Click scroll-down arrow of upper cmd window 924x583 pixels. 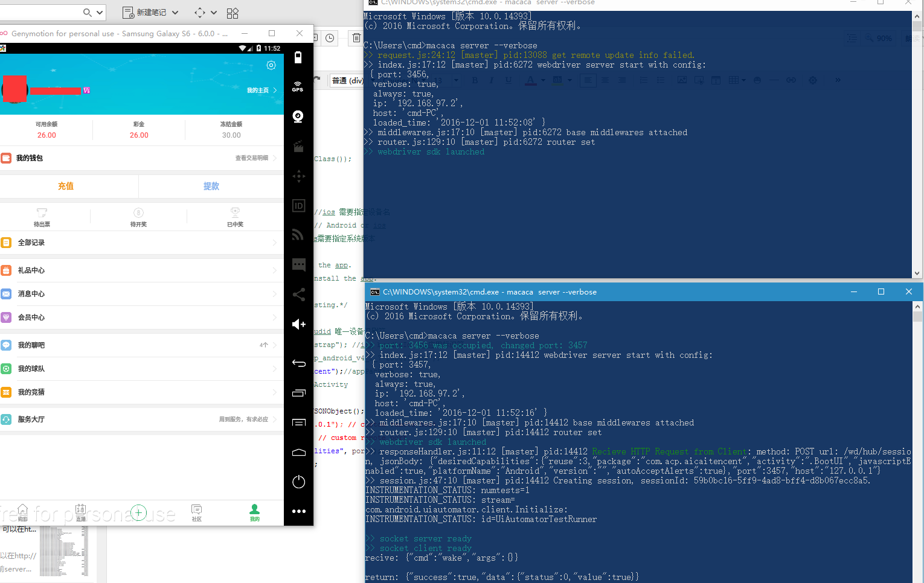pyautogui.click(x=917, y=273)
